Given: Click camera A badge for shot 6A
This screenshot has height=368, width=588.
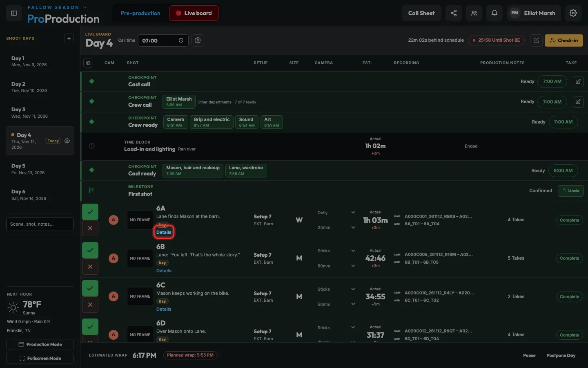Looking at the screenshot, I should [x=114, y=220].
